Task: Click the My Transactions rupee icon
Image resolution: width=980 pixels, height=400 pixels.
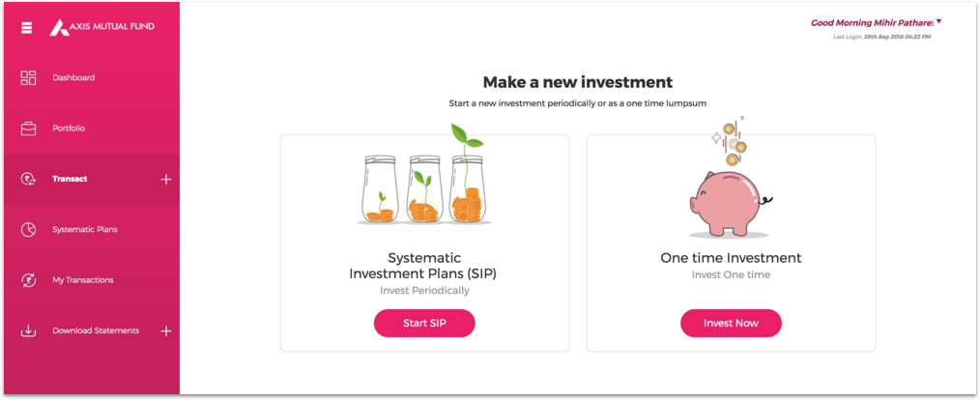Action: pos(28,280)
